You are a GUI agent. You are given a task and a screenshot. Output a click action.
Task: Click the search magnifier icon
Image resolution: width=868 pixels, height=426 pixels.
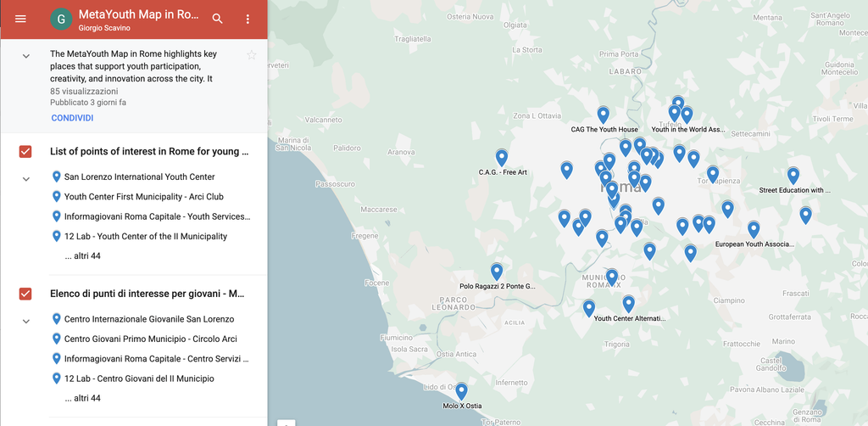click(x=218, y=19)
